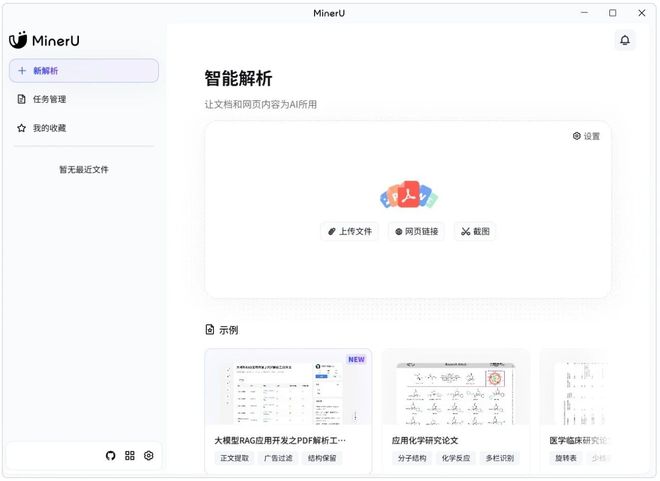The height and width of the screenshot is (481, 660).
Task: Click the document icon beside 任务管理
Action: pos(21,99)
